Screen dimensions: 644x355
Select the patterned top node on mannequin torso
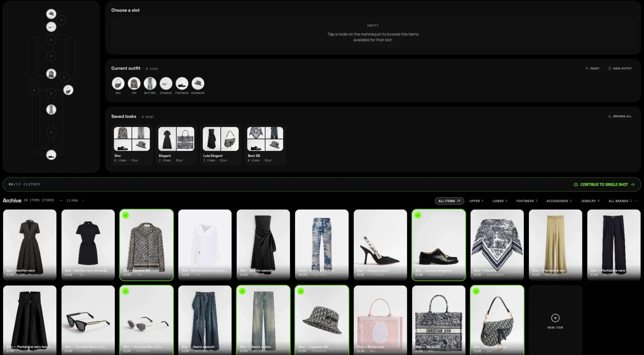(x=51, y=74)
